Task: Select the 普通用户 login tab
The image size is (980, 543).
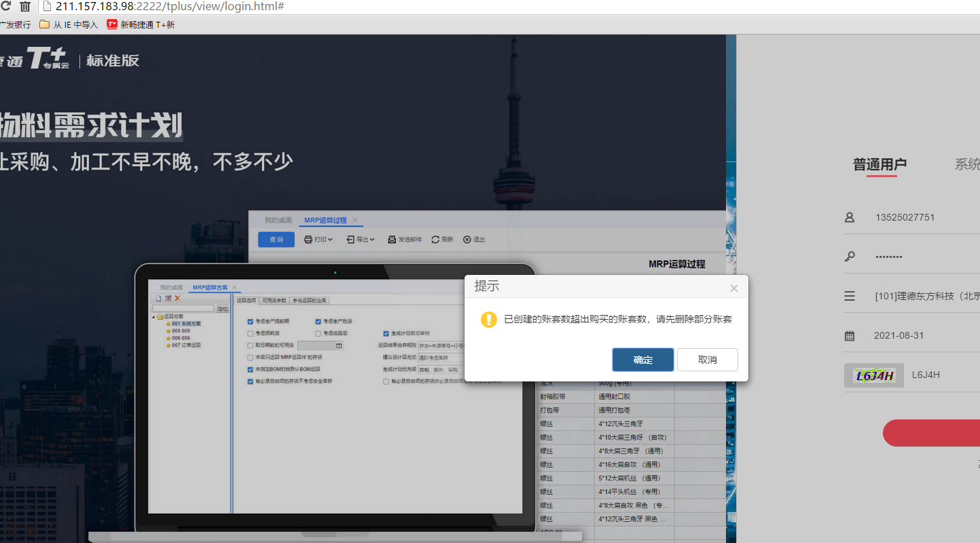Action: (879, 164)
